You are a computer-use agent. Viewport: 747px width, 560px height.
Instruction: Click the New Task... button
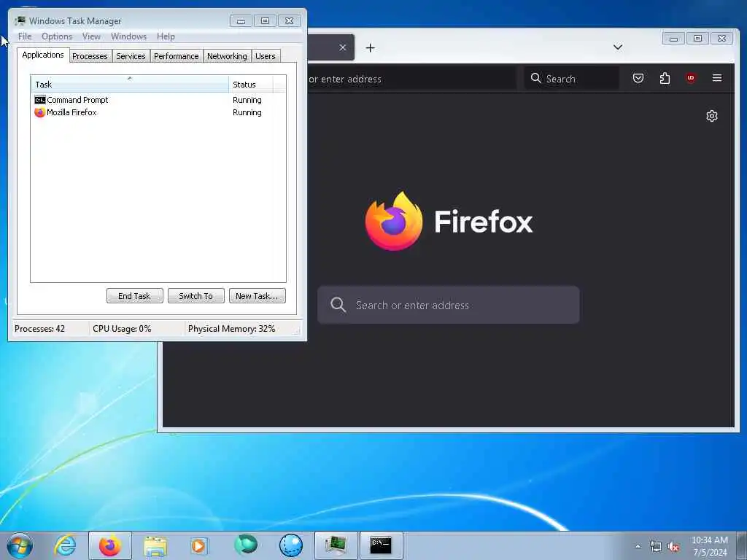click(258, 296)
